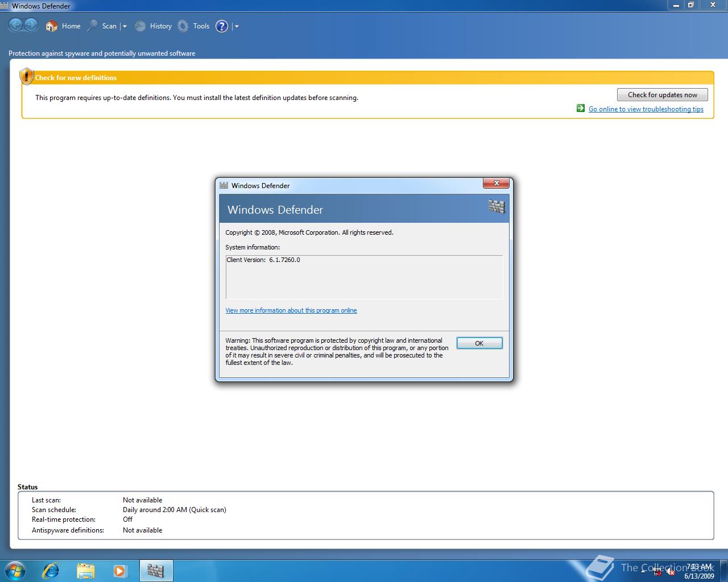Click Check for updates now button
The image size is (728, 582).
(663, 95)
